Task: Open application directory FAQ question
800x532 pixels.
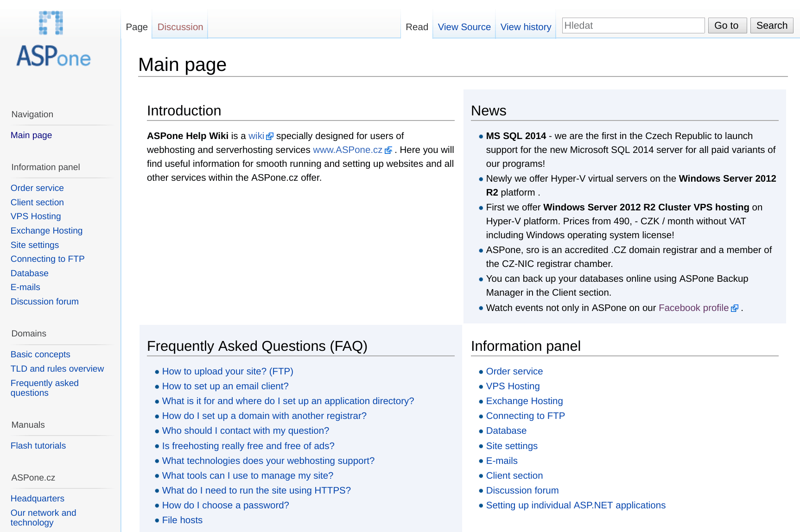Action: [288, 401]
